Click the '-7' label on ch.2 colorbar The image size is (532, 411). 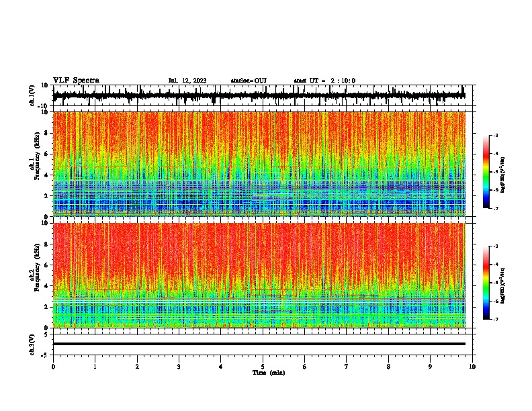[496, 319]
